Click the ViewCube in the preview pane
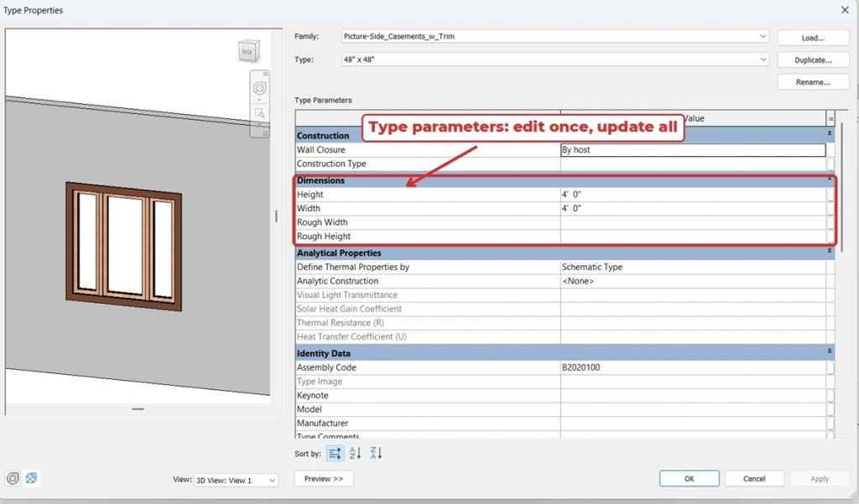 (248, 51)
